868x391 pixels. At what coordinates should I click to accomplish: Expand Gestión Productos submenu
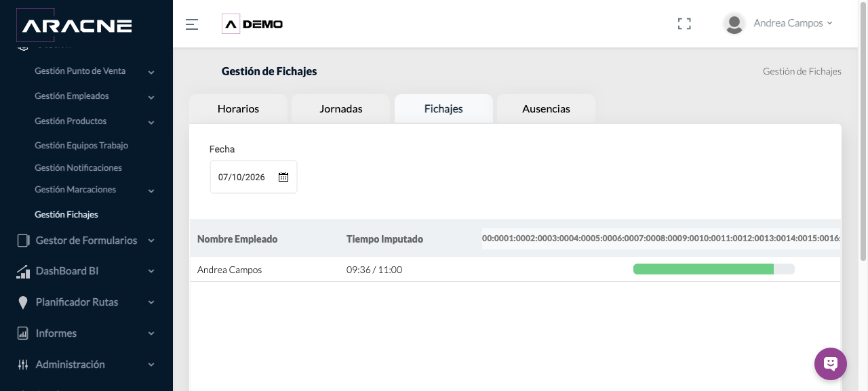(x=151, y=122)
